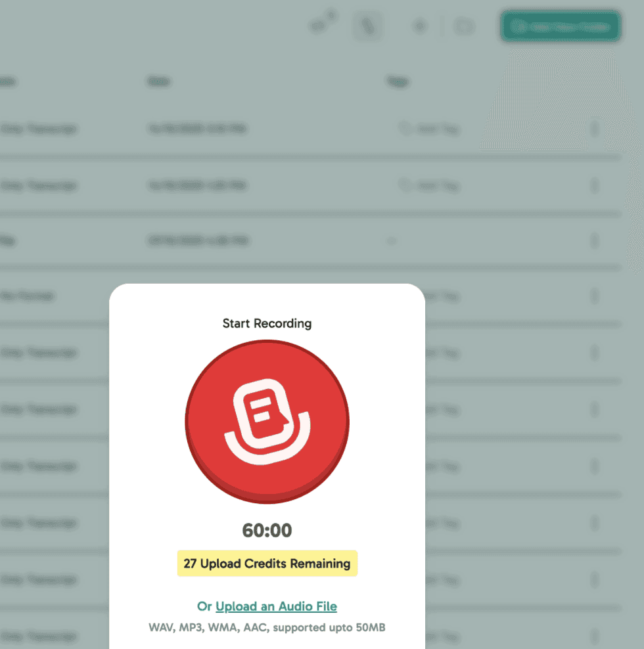Viewport: 644px width, 649px height.
Task: Click the toolbar icon right of the divider
Action: tap(465, 27)
